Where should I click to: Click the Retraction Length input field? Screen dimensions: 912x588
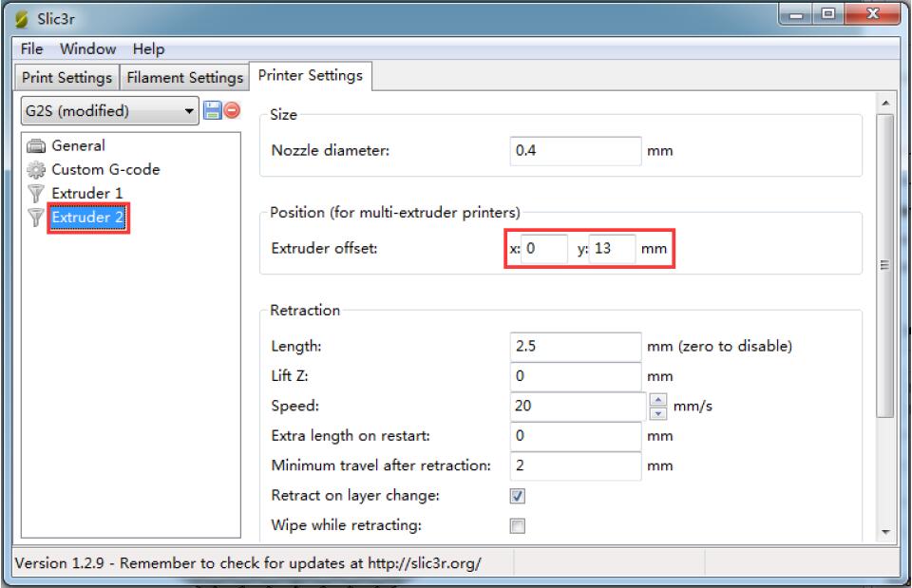click(x=576, y=347)
